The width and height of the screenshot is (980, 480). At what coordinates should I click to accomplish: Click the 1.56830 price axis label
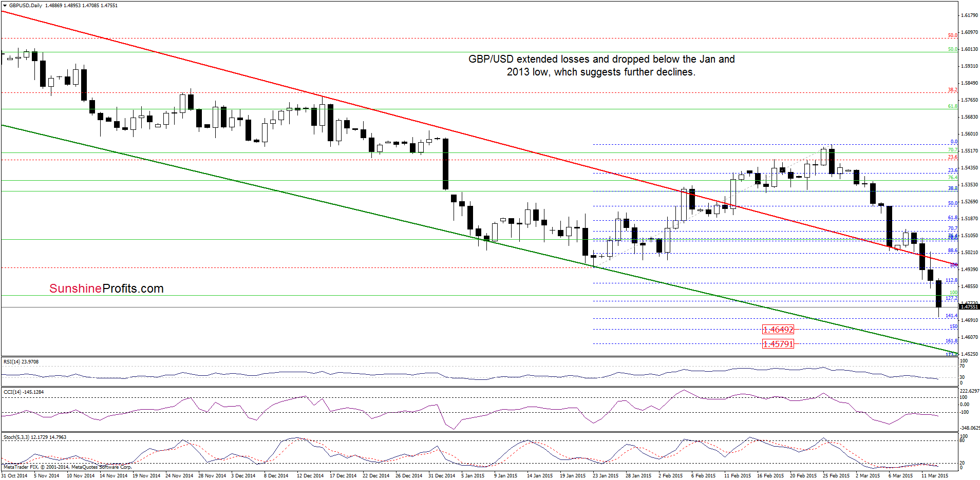tap(969, 117)
